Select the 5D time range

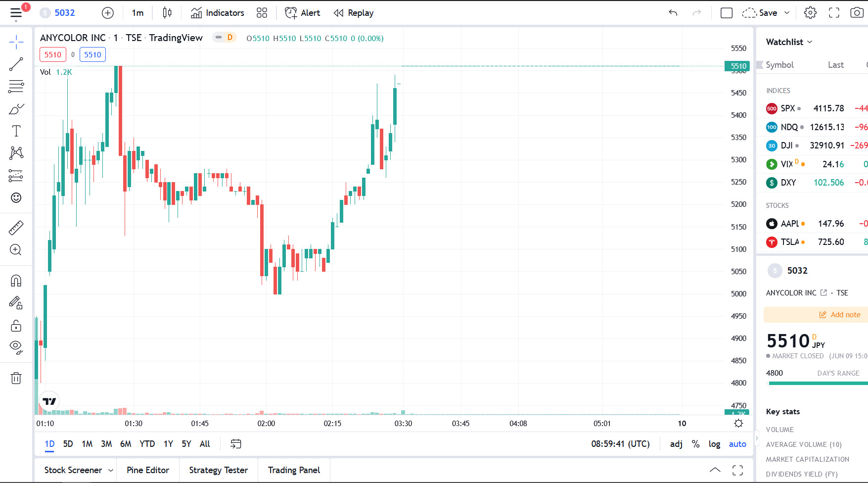pyautogui.click(x=68, y=444)
